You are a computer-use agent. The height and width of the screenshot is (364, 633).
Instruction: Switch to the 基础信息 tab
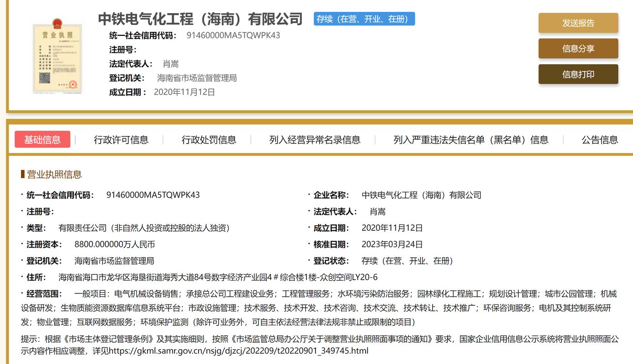tap(42, 140)
